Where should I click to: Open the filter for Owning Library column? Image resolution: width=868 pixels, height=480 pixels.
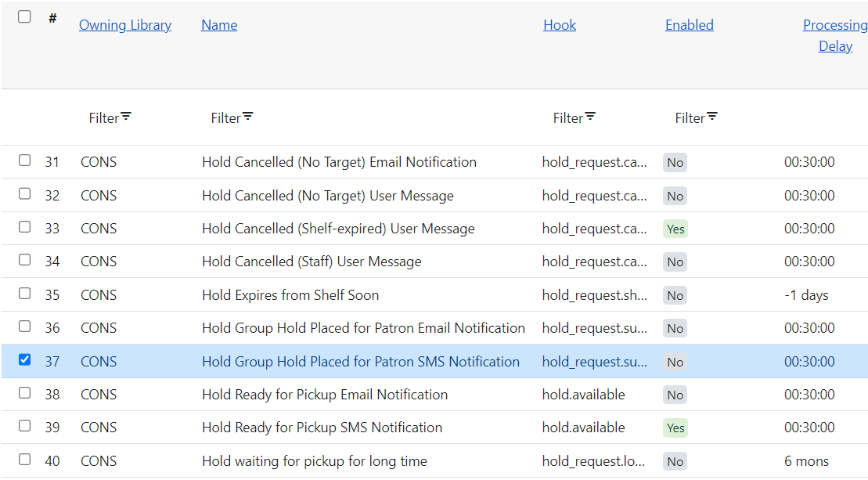(x=109, y=117)
